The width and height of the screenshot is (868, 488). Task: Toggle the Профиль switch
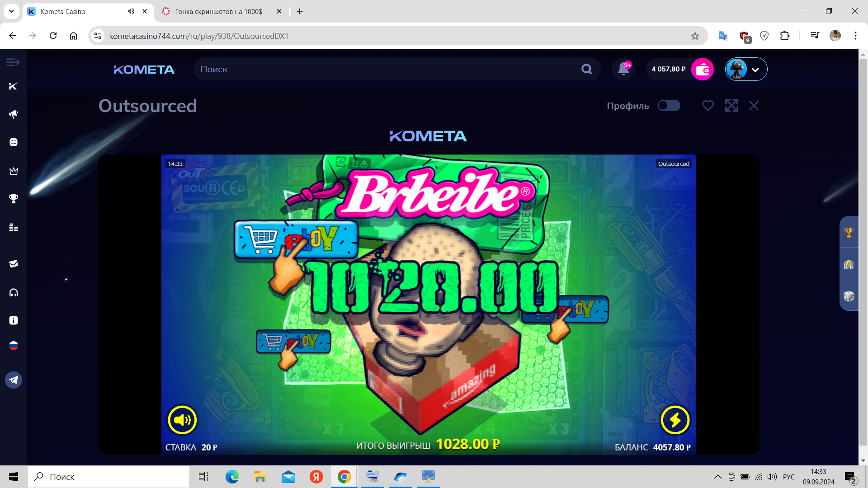[x=669, y=106]
